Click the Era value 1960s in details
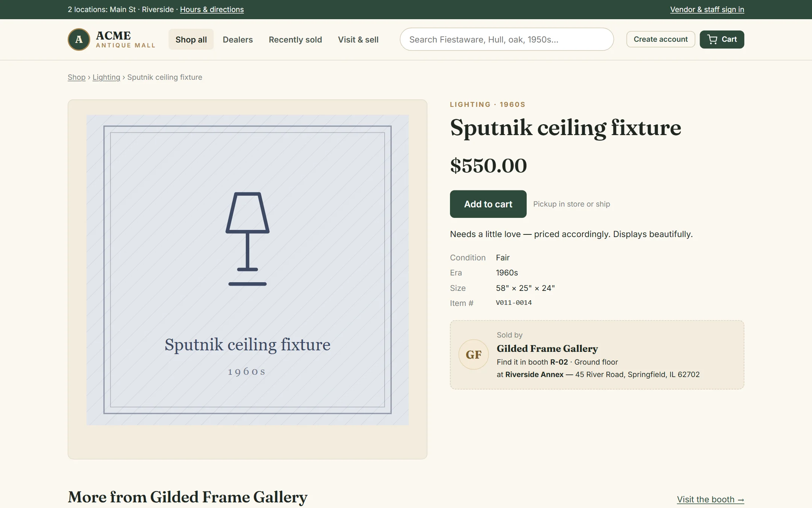The height and width of the screenshot is (508, 812). coord(507,272)
